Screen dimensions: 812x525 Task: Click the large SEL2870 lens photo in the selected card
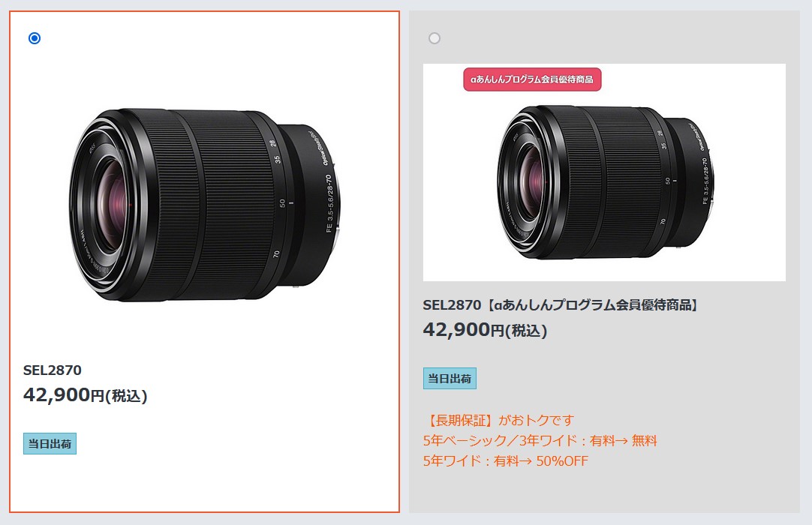(x=205, y=205)
